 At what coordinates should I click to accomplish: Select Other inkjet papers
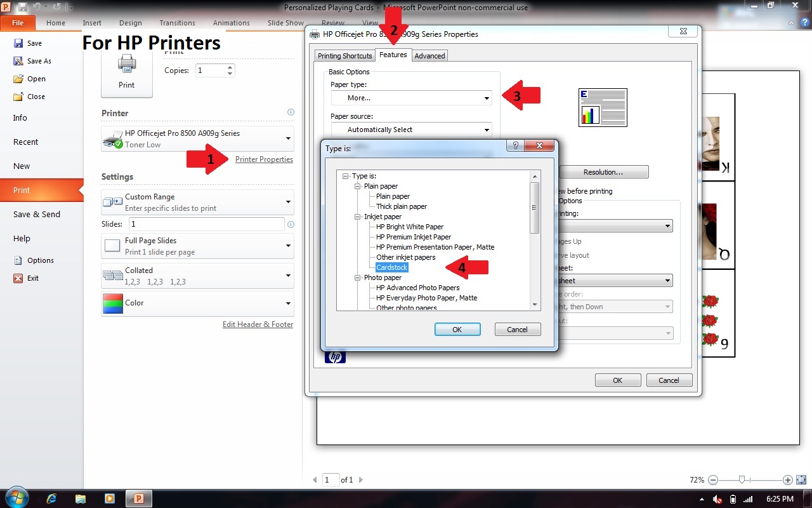(x=406, y=257)
